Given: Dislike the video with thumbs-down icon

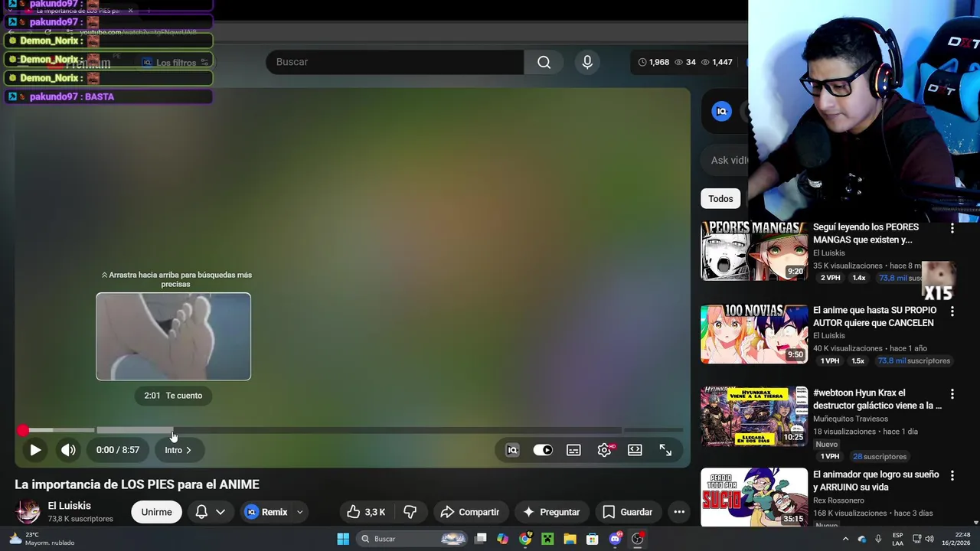Looking at the screenshot, I should [410, 512].
